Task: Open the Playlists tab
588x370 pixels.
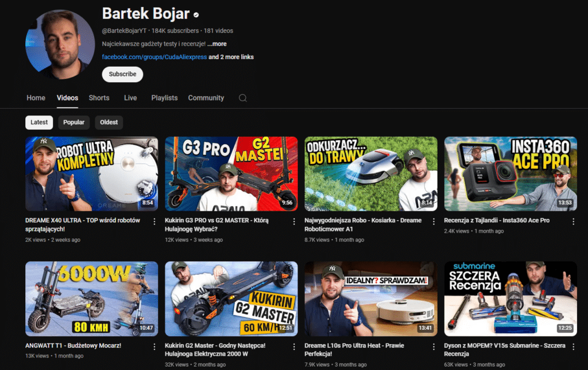Action: 164,98
